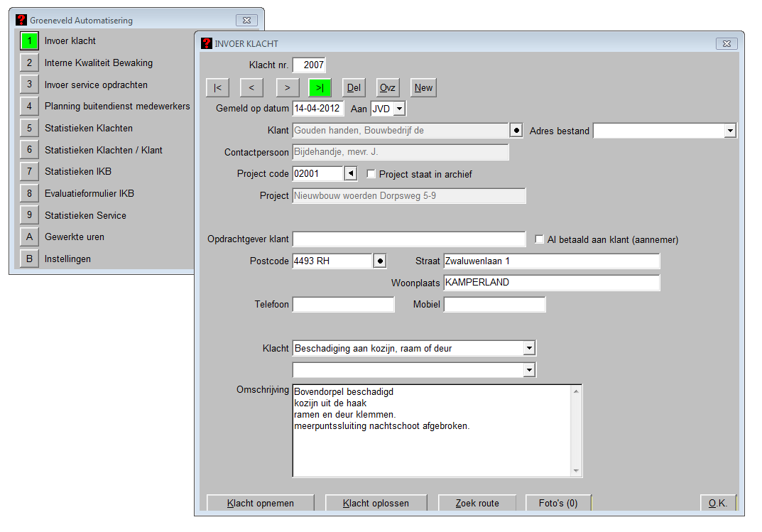The width and height of the screenshot is (762, 532).
Task: Expand the Klacht type dropdown
Action: (x=528, y=348)
